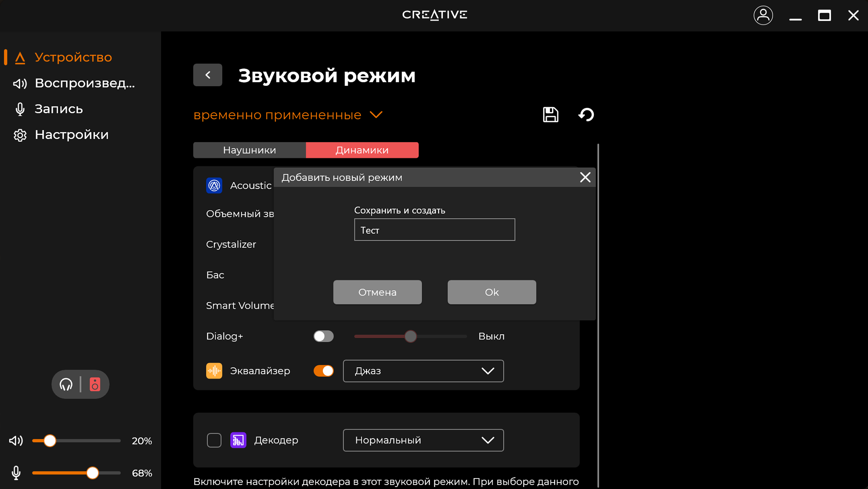Switch to the Наушники tab

click(x=250, y=150)
